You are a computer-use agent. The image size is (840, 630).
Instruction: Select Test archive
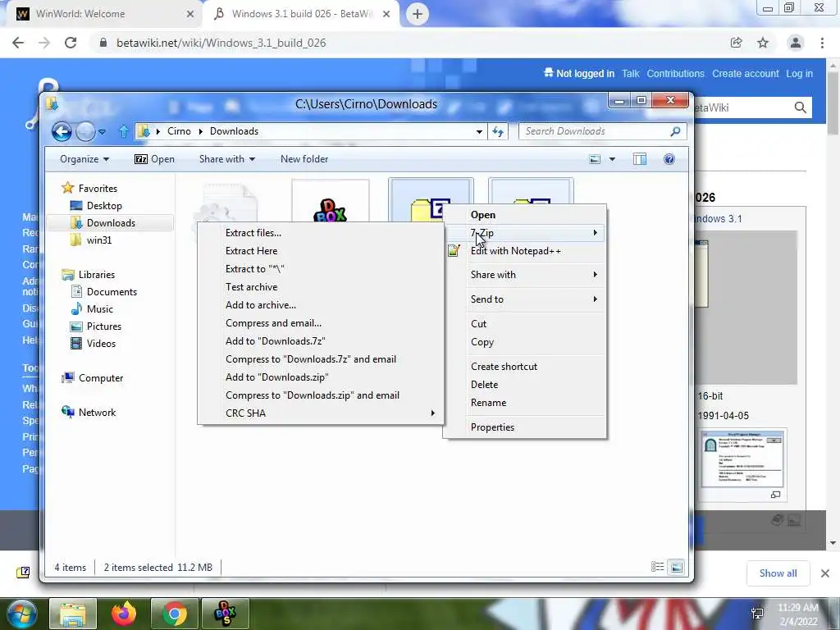321,286
